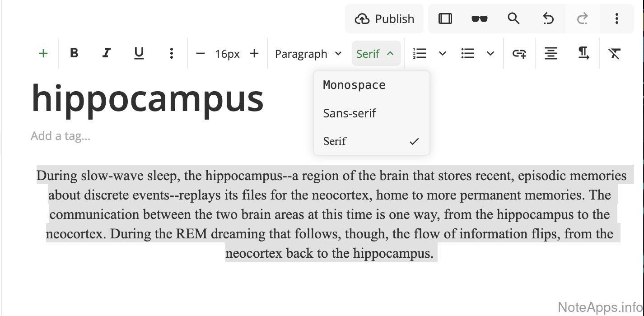Insert a bulleted list
This screenshot has height=316, width=644.
point(468,54)
